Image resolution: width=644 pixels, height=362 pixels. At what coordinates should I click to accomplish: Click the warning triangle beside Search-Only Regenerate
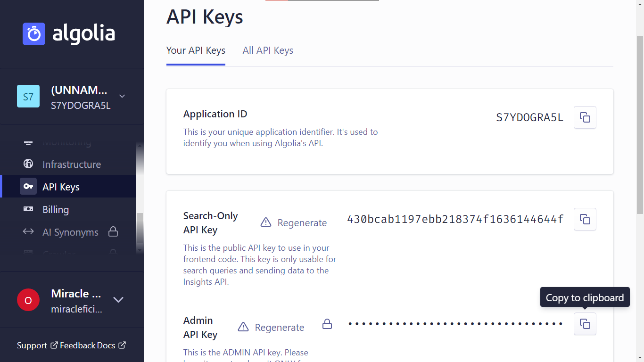click(x=266, y=222)
